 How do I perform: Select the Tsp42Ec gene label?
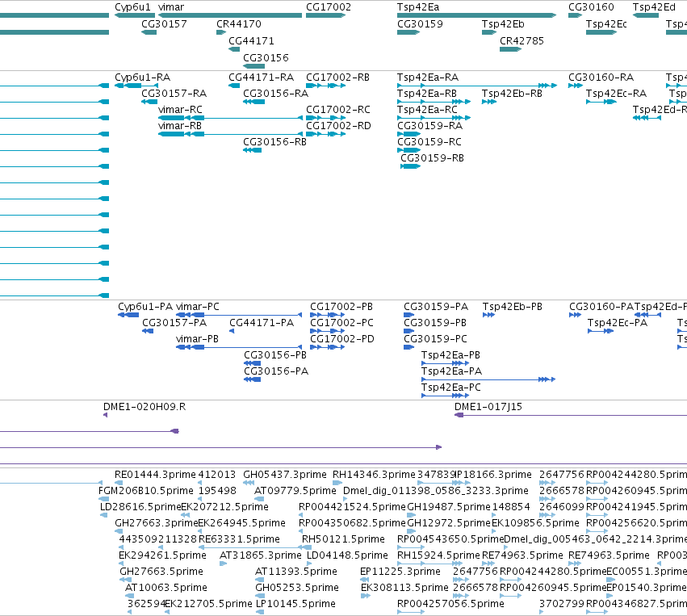coord(606,24)
